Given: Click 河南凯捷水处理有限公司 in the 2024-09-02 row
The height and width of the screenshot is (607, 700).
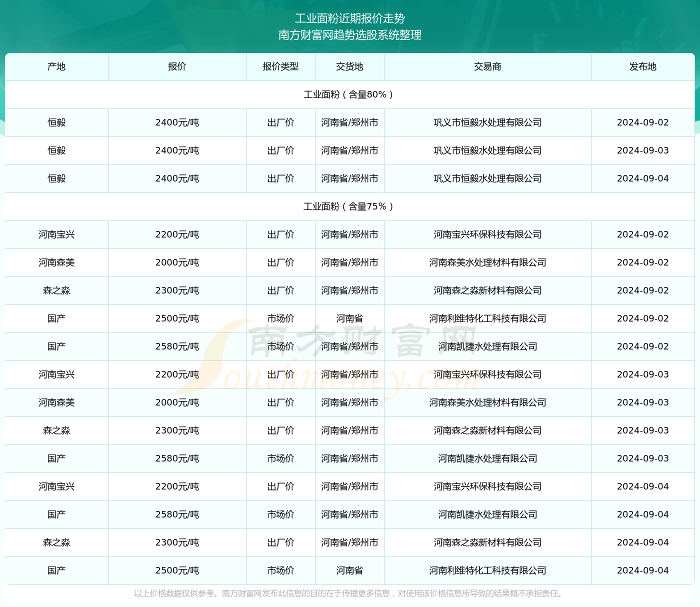Looking at the screenshot, I should (x=487, y=346).
